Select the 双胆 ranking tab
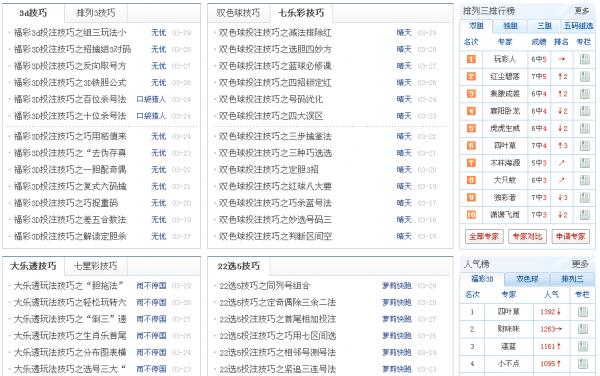 [476, 26]
